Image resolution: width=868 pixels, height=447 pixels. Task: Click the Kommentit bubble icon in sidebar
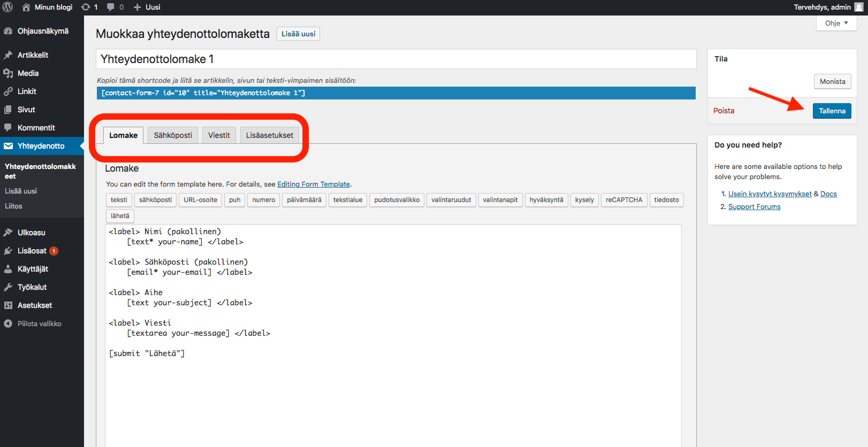(x=8, y=128)
